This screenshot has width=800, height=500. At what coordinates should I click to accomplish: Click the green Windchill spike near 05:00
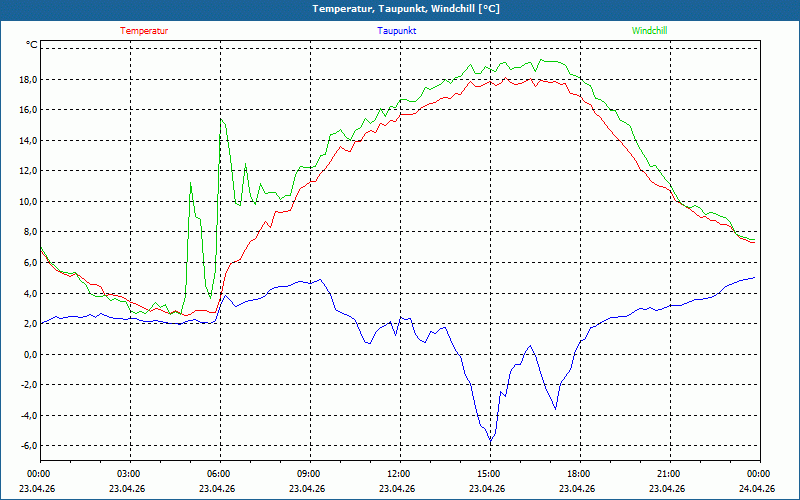[190, 183]
